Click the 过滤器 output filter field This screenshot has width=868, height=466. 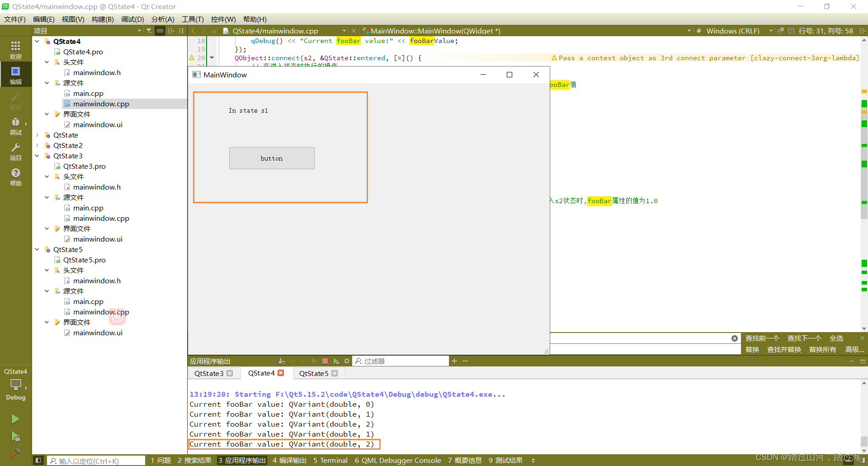click(x=401, y=361)
